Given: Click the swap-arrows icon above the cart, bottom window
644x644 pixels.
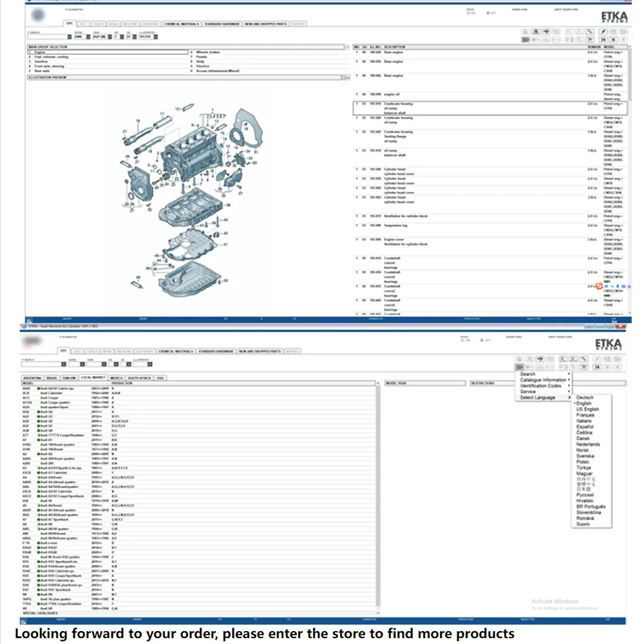Looking at the screenshot, I should click(583, 359).
